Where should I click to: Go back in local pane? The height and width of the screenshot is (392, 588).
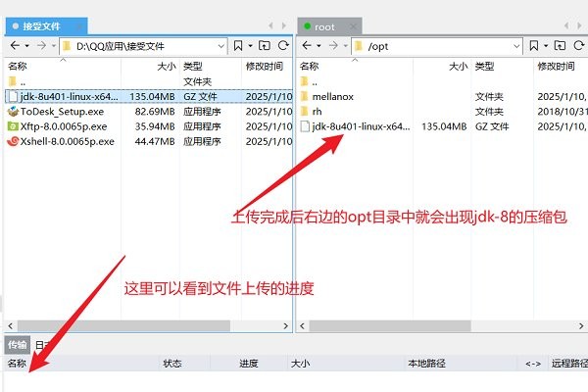click(x=15, y=46)
